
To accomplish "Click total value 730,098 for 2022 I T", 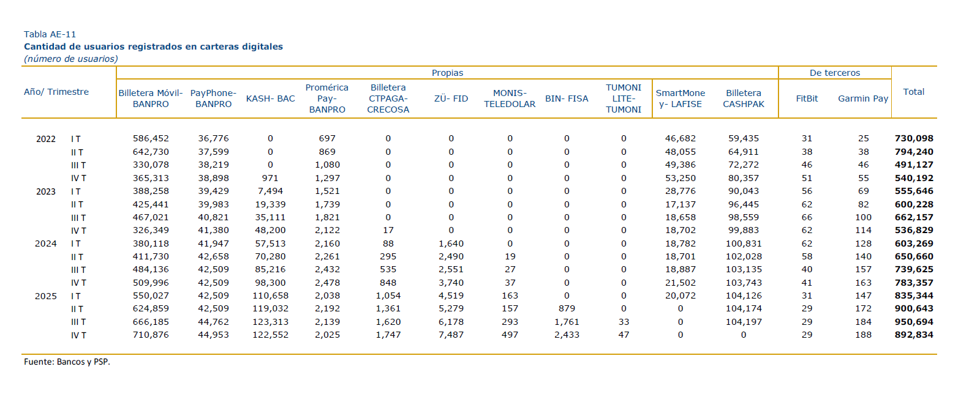I will [914, 139].
